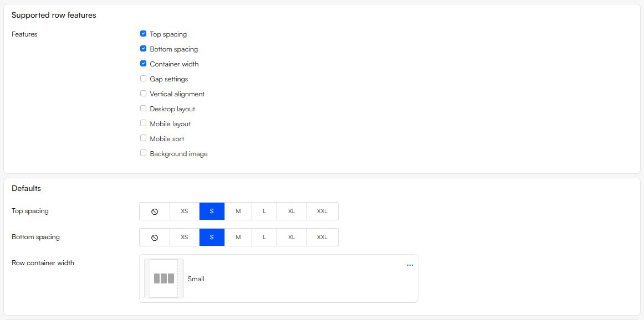The width and height of the screenshot is (644, 320).
Task: Enable the Mobile sort feature
Action: [x=143, y=138]
